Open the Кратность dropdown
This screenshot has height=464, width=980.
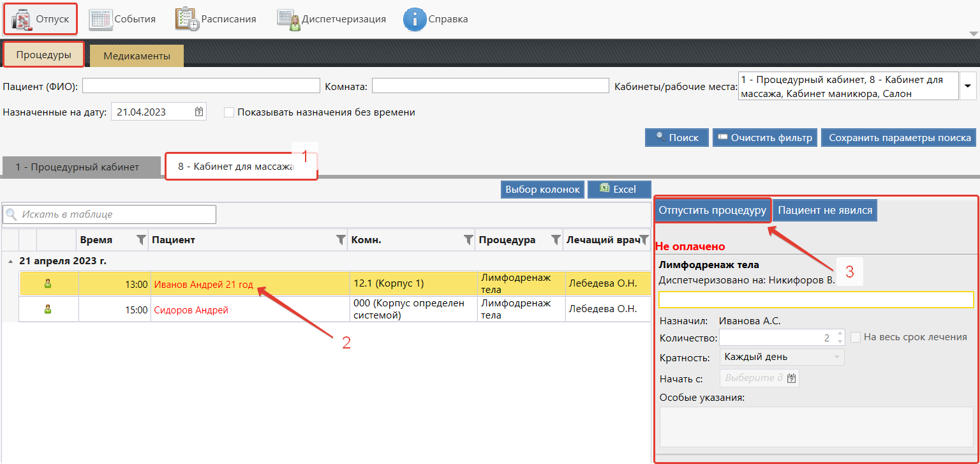pos(837,357)
